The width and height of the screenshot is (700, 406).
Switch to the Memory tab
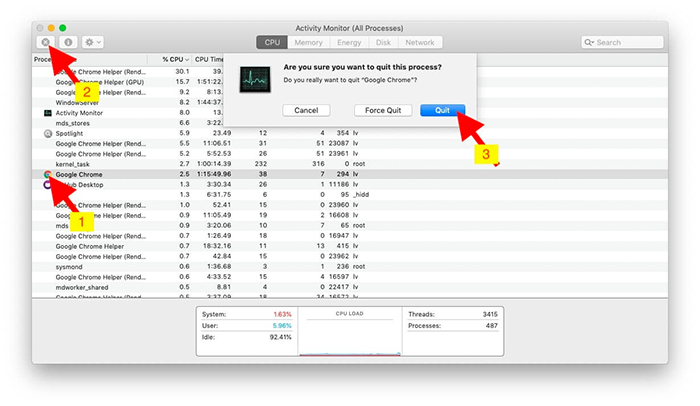click(x=308, y=42)
